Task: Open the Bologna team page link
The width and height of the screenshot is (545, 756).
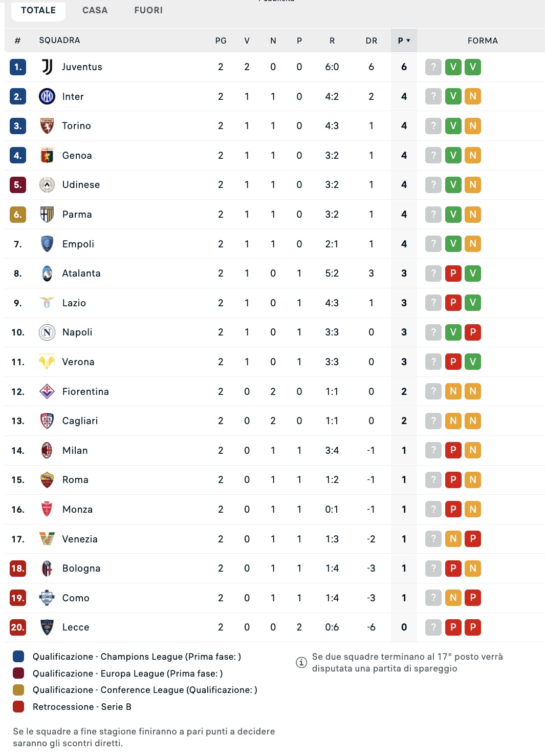Action: [81, 569]
